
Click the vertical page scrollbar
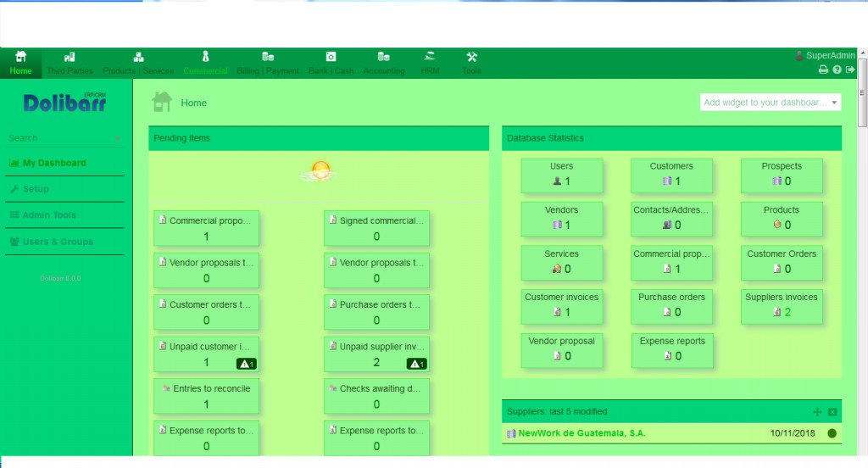[x=862, y=92]
